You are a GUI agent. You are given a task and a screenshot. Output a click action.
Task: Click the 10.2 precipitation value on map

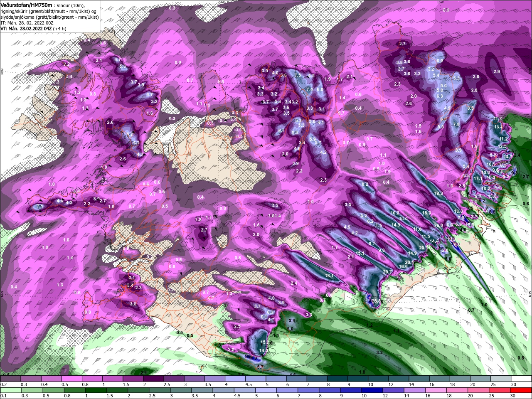(x=395, y=213)
